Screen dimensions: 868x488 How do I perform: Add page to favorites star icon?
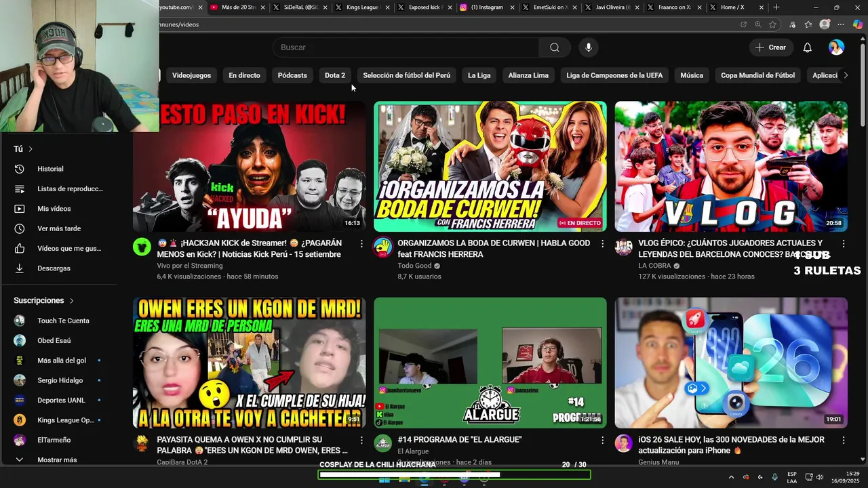point(772,24)
